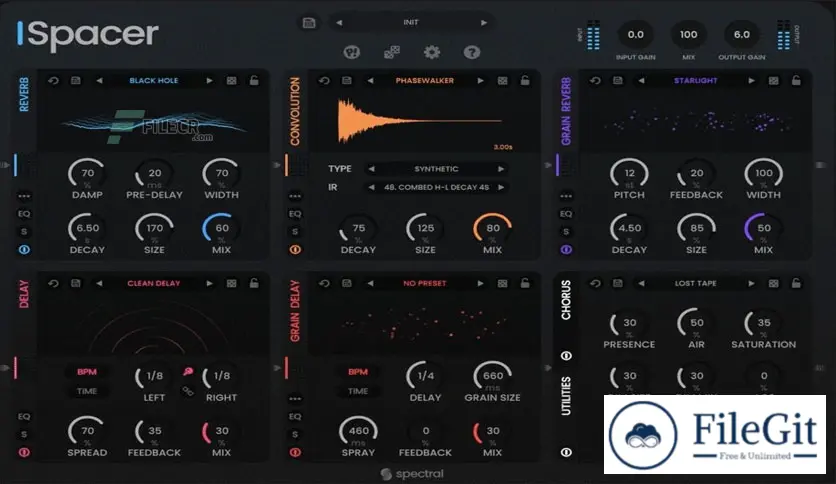Randomize the Delay module

(x=231, y=284)
